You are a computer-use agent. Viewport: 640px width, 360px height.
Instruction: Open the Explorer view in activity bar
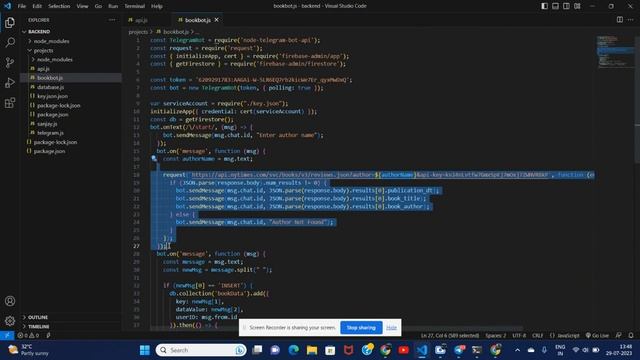(x=10, y=22)
